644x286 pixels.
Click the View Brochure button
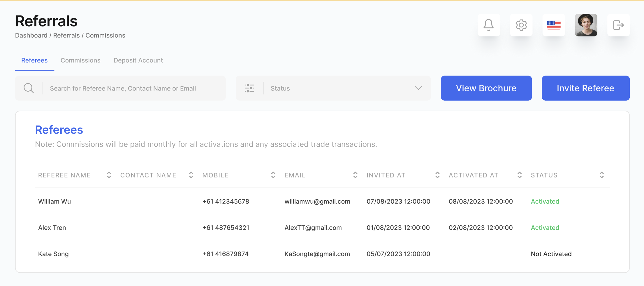(486, 88)
